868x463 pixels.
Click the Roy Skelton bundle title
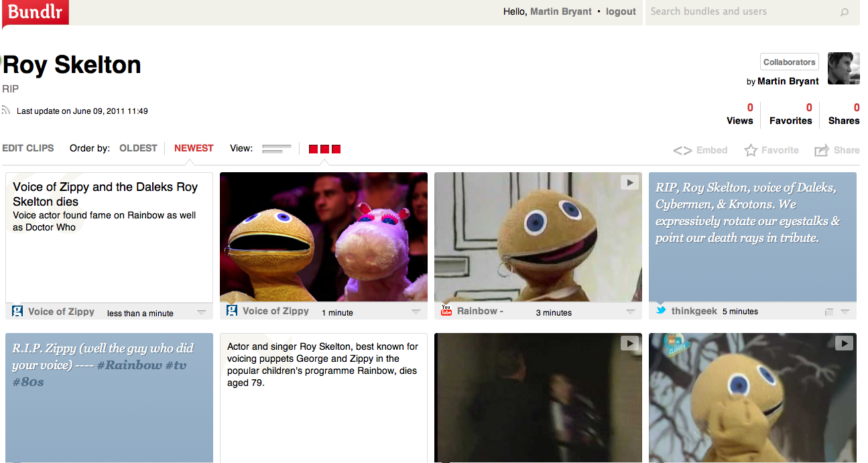tap(72, 65)
